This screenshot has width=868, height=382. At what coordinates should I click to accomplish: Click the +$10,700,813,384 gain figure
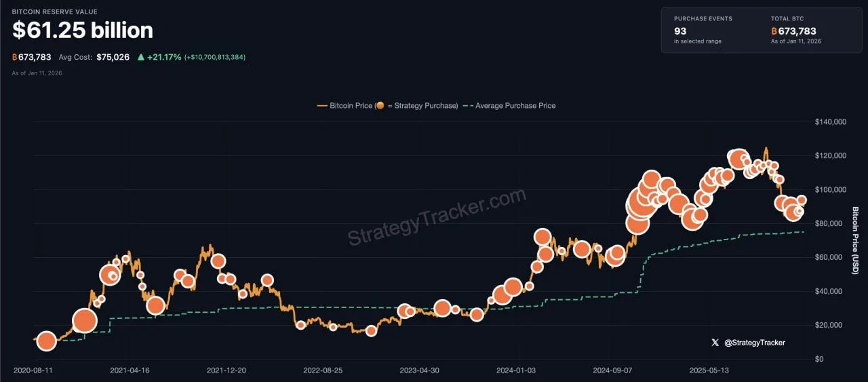click(214, 57)
